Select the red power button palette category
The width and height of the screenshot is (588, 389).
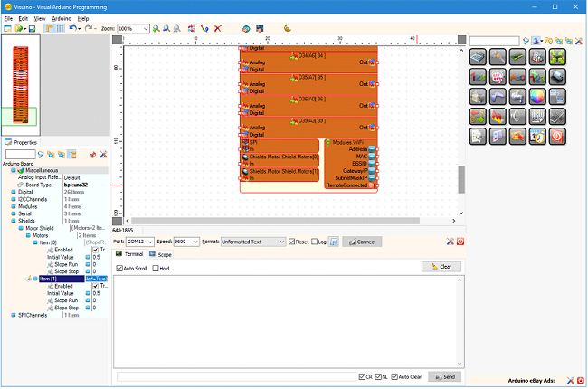click(557, 137)
